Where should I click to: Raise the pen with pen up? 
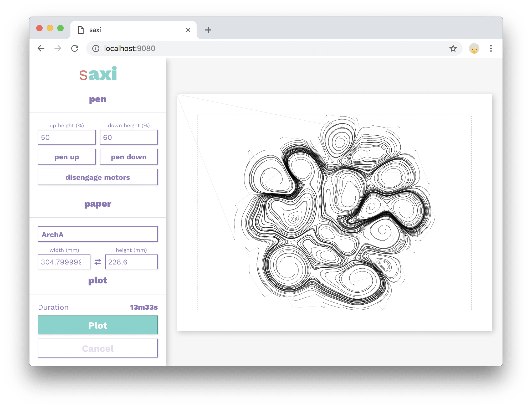click(x=66, y=157)
